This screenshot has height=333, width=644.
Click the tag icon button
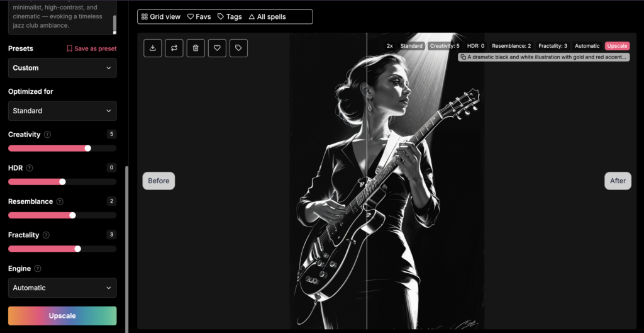[x=238, y=48]
